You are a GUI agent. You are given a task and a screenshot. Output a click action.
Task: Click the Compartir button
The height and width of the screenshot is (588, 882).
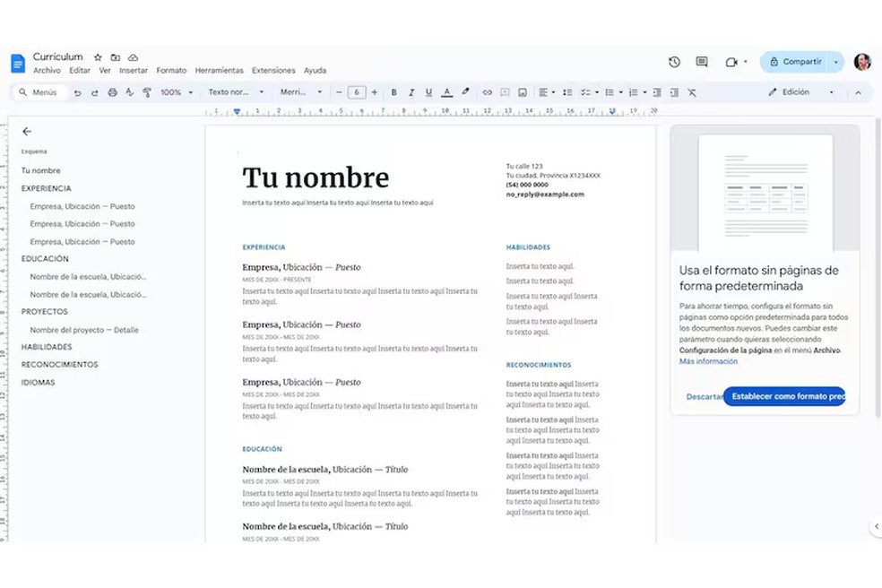click(x=795, y=62)
